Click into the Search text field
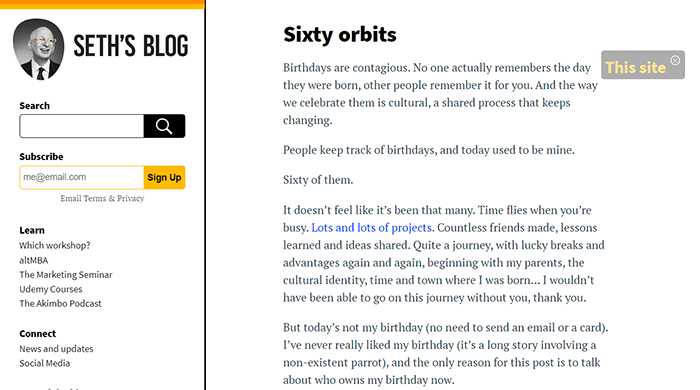Image resolution: width=700 pixels, height=390 pixels. (82, 126)
